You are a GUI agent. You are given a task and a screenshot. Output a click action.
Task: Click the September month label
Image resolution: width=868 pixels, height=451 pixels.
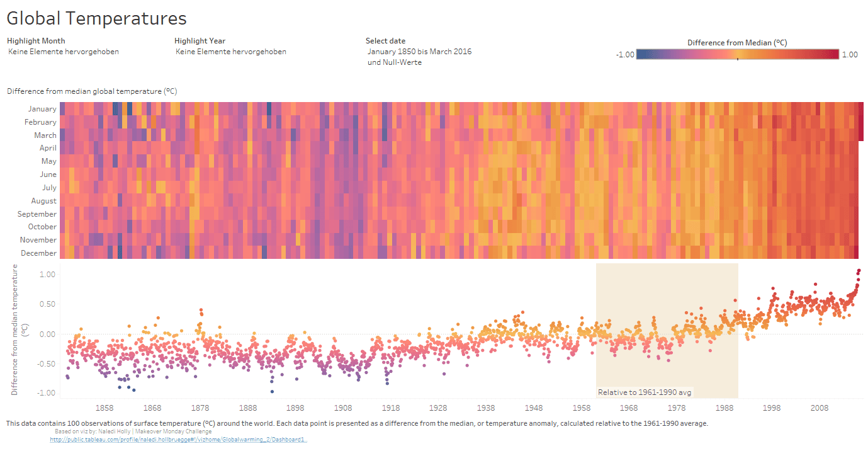37,214
